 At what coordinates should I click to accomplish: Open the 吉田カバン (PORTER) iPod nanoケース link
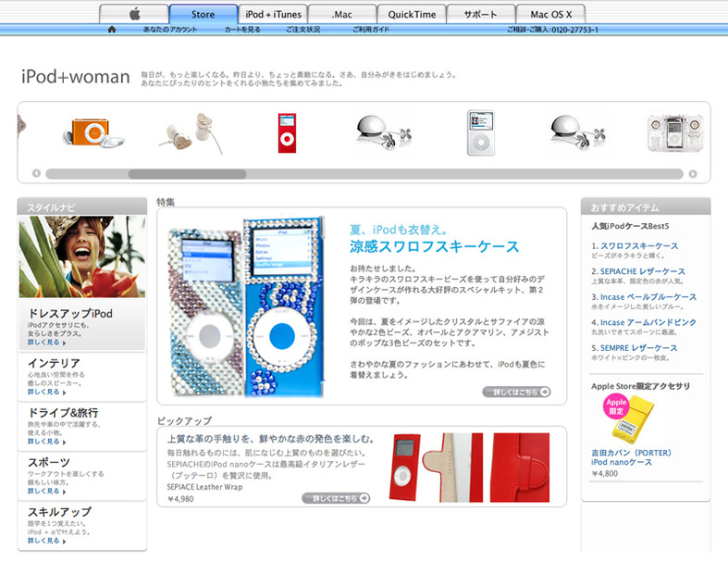tap(631, 457)
